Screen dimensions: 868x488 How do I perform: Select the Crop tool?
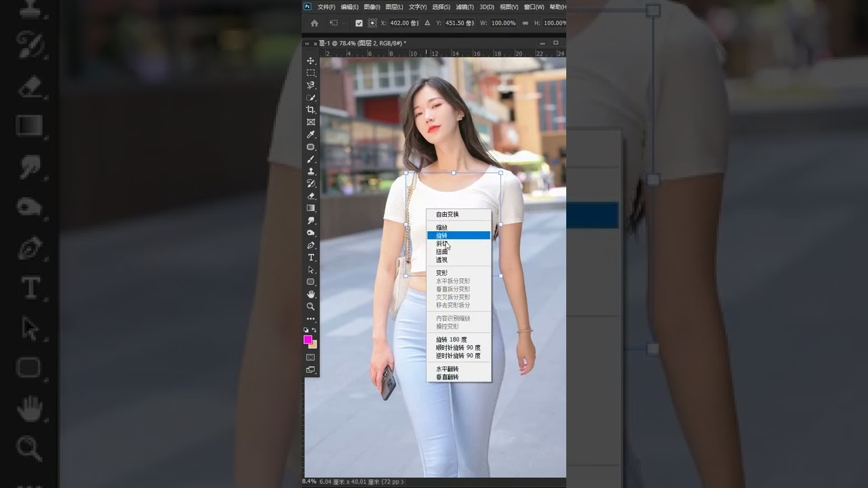click(311, 110)
